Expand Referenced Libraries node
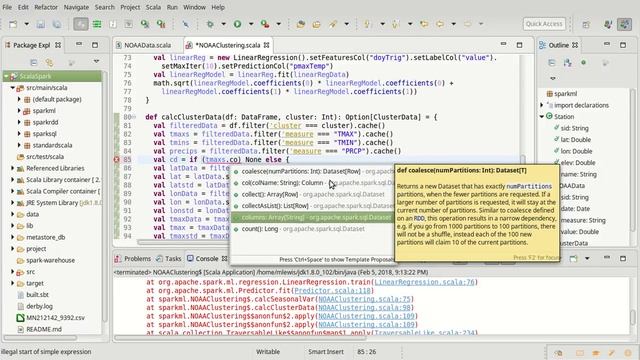This screenshot has height=360, width=640. tap(13, 168)
